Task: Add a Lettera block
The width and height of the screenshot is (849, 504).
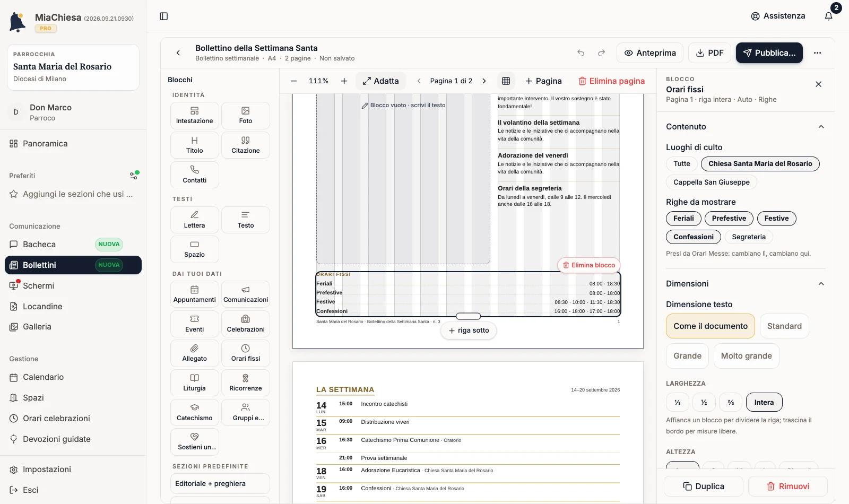Action: 195,220
